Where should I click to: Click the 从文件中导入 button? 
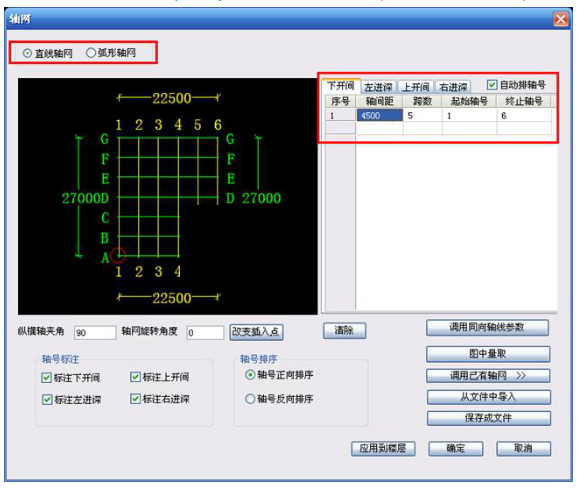click(488, 397)
